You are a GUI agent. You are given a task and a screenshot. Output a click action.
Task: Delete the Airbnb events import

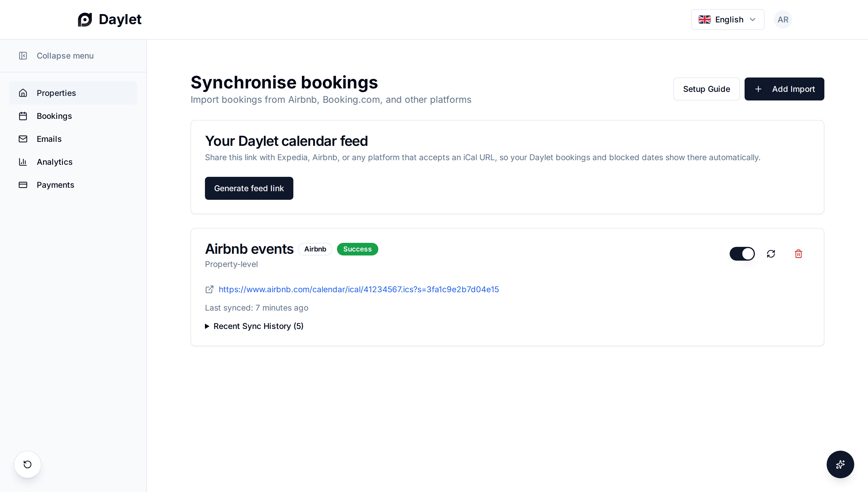799,254
